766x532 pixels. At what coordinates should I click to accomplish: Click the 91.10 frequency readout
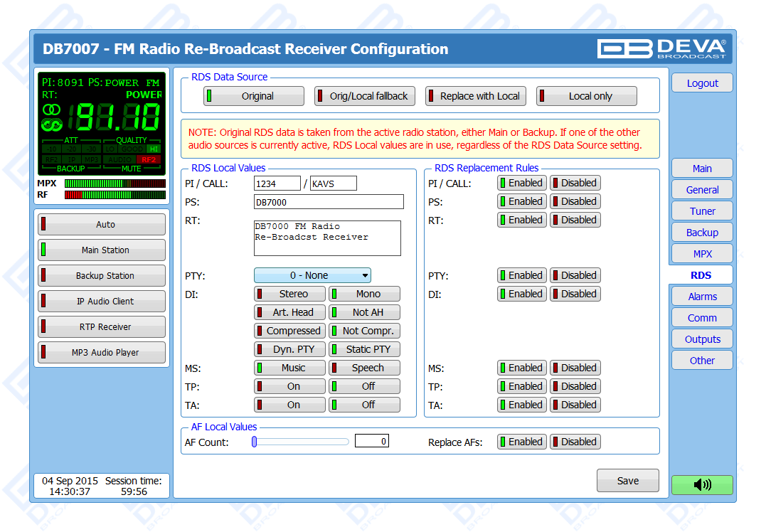(x=119, y=117)
